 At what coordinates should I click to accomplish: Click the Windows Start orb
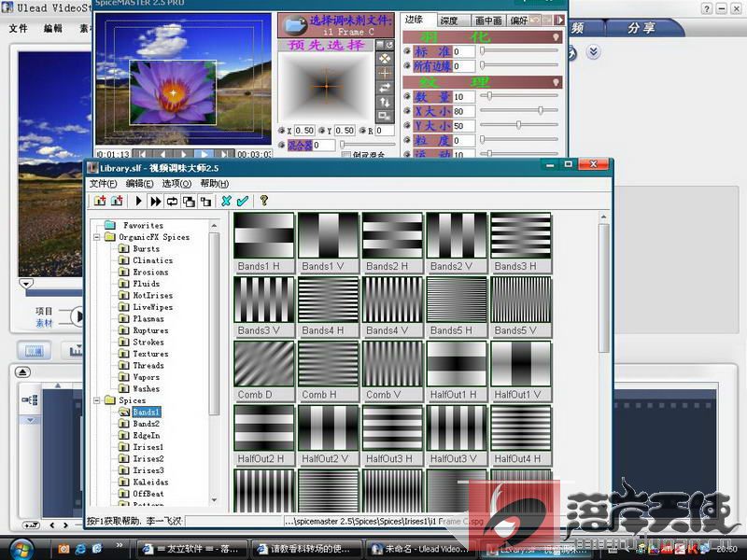coord(21,550)
